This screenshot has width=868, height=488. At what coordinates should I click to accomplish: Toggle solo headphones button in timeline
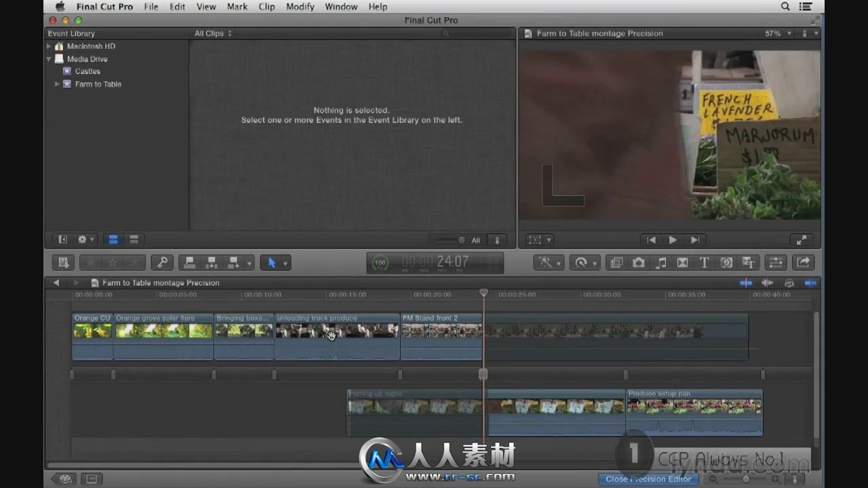point(789,283)
